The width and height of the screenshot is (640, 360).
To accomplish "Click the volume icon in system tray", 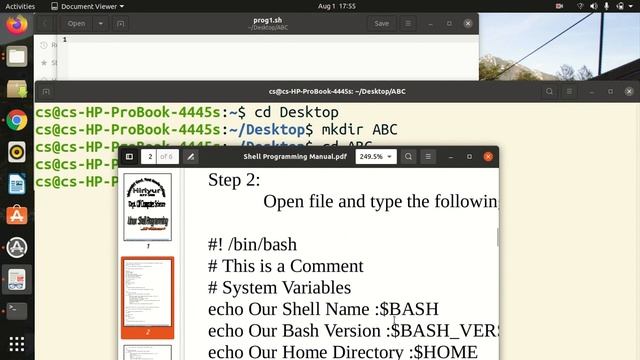I will click(x=593, y=6).
